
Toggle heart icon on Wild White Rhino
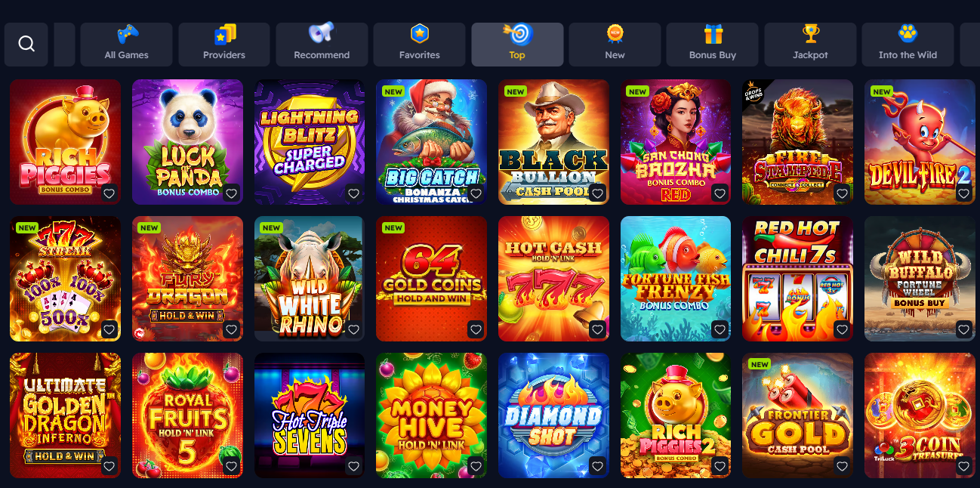pos(353,330)
